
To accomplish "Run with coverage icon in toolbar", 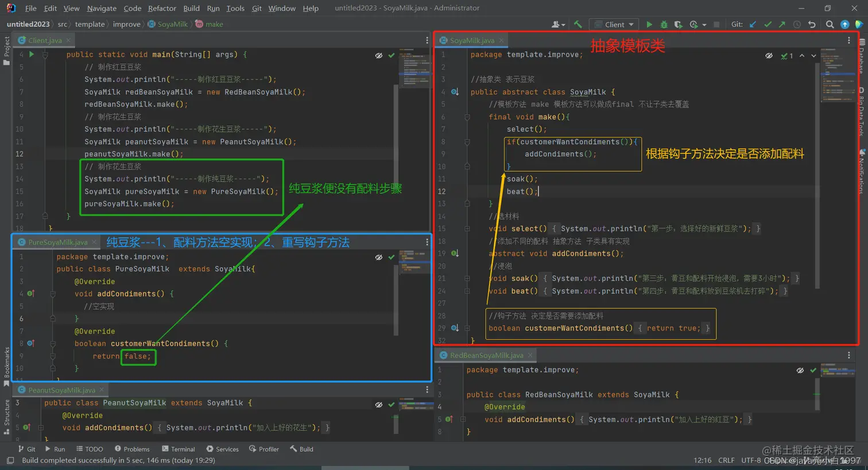I will point(678,25).
